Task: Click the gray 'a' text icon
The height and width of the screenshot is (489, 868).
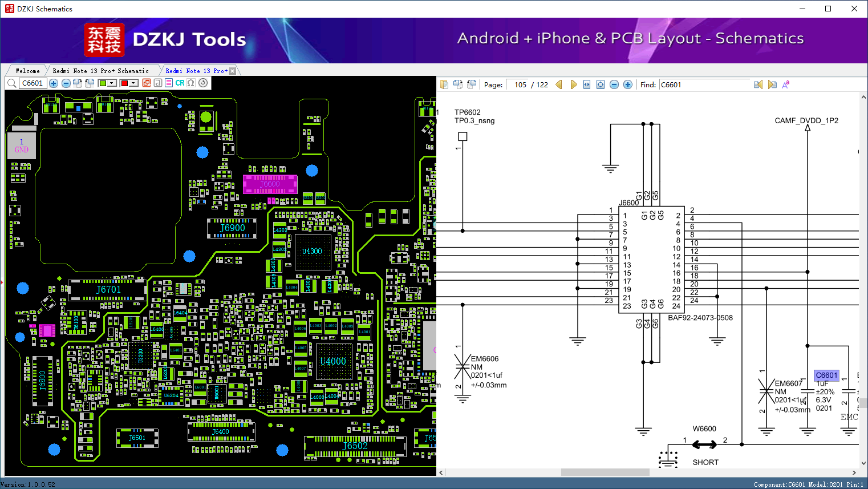Action: 157,83
